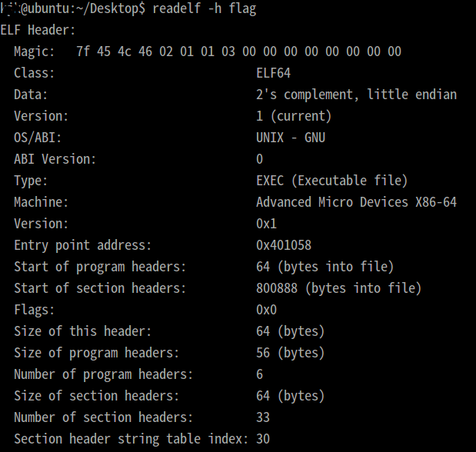The image size is (476, 452).
Task: Click the ABI Version label
Action: (x=55, y=159)
